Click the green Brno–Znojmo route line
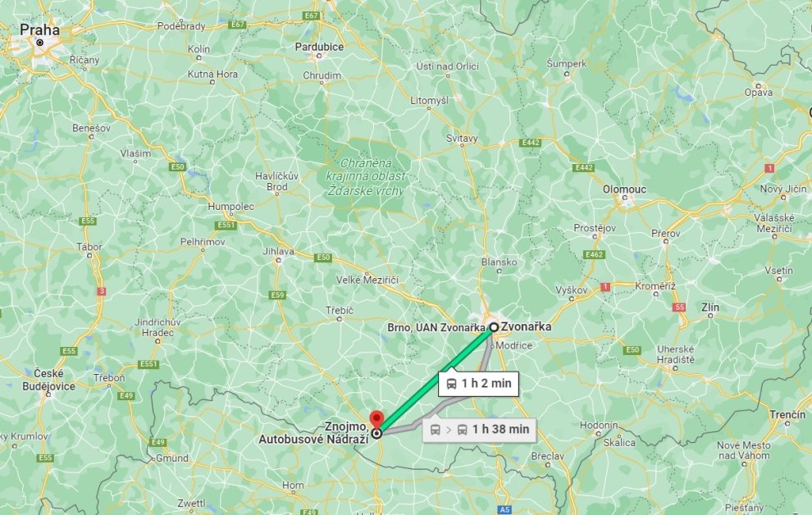This screenshot has height=515, width=812. pos(435,381)
